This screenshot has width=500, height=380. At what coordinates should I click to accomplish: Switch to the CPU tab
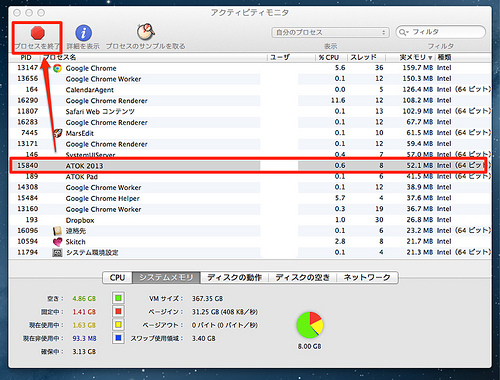tap(117, 277)
